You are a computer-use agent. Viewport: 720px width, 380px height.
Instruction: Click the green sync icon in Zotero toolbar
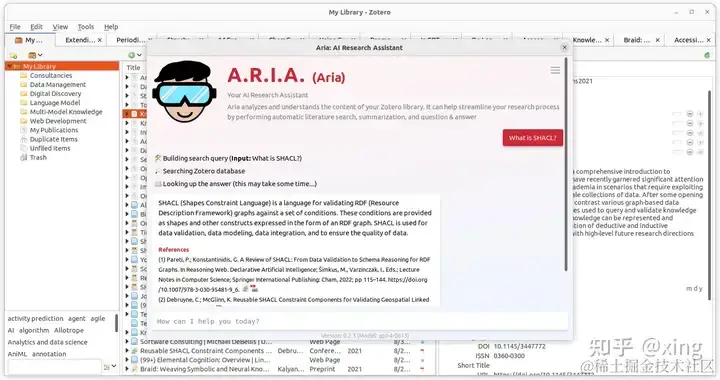tap(707, 55)
